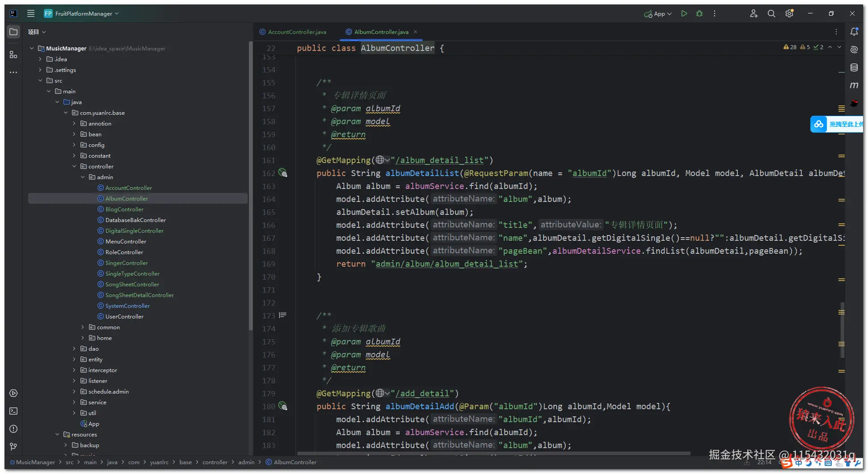This screenshot has width=868, height=474.
Task: Click the 28 warnings inspection indicator
Action: (790, 47)
